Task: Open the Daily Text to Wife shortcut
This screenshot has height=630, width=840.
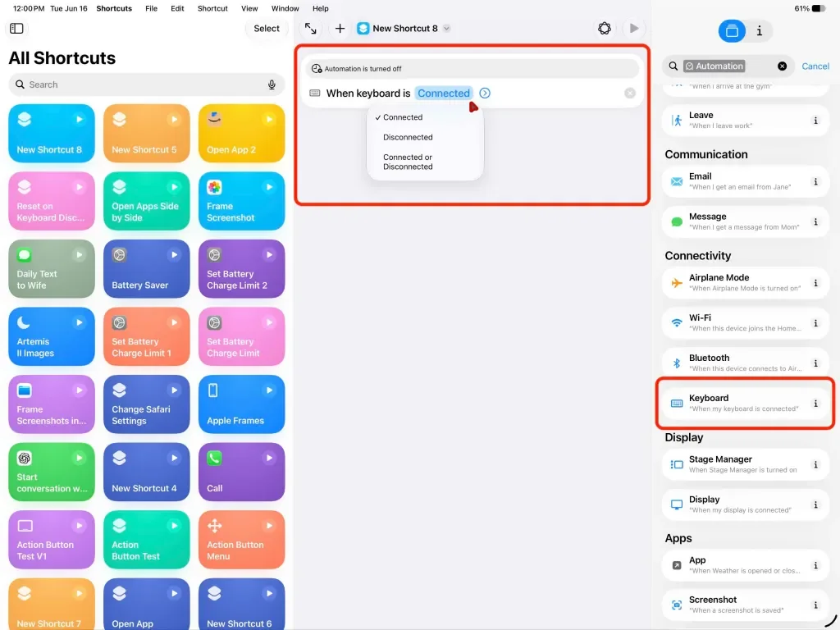Action: (x=52, y=269)
